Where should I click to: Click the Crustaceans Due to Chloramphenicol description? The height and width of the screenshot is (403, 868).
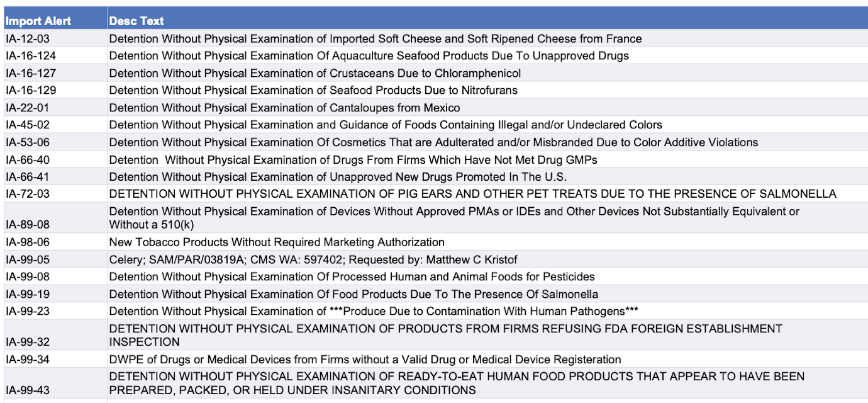[314, 73]
